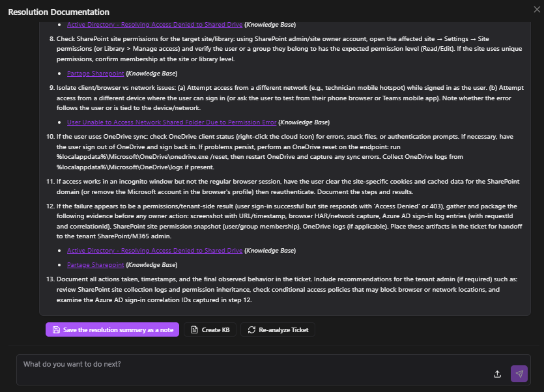Click the upload icon in the chat box
The height and width of the screenshot is (392, 544).
pos(497,374)
